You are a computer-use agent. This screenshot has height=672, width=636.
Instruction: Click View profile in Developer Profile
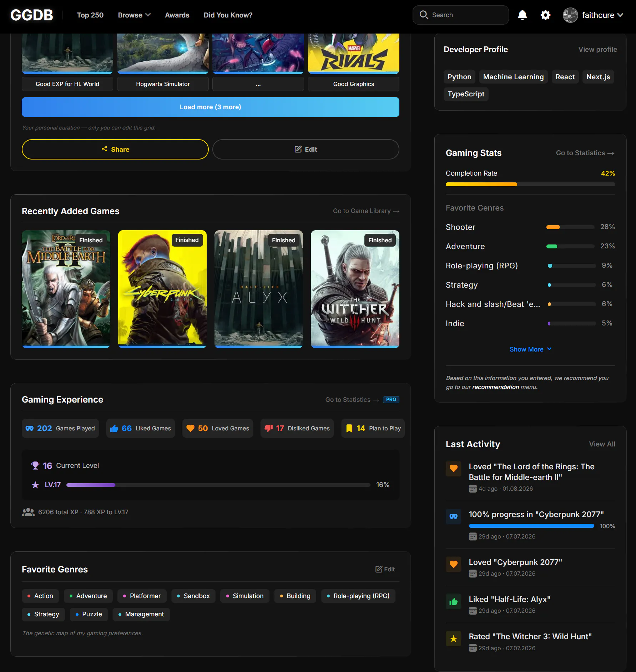pos(597,49)
